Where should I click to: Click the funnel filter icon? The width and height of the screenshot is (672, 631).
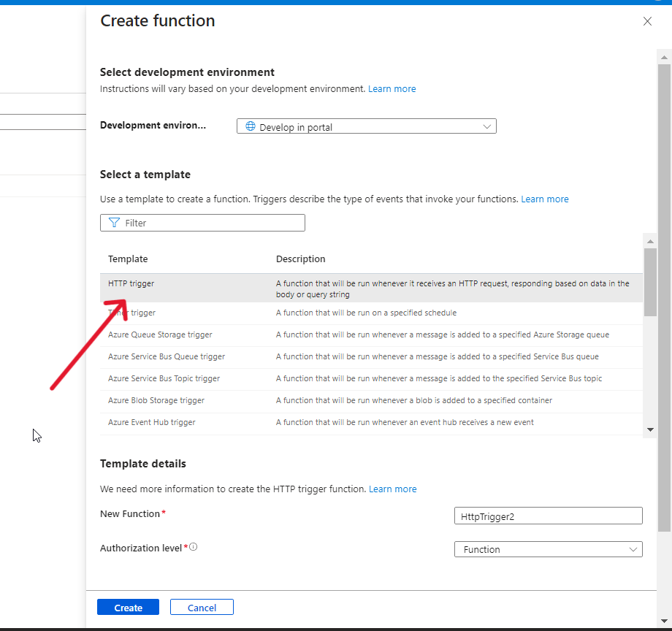[114, 223]
